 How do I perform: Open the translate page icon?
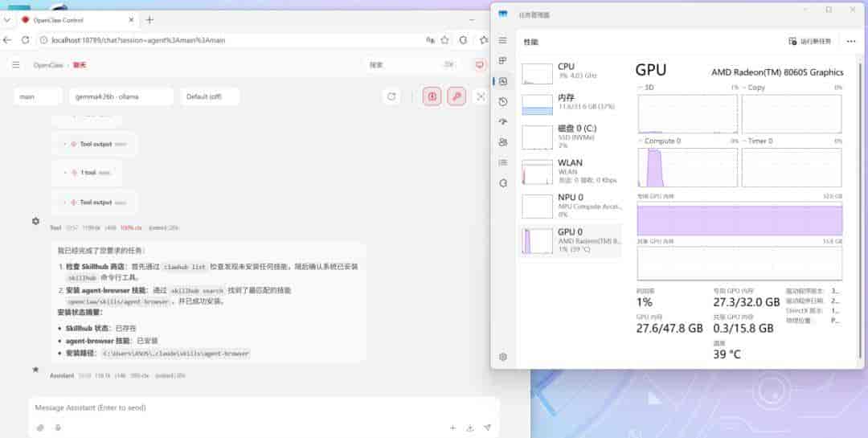click(x=429, y=40)
